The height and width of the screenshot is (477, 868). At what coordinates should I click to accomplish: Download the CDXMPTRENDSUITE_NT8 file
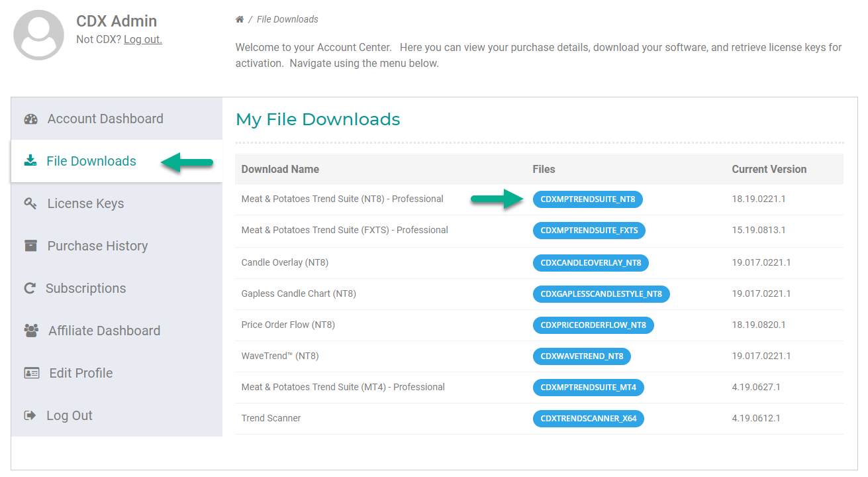(x=587, y=199)
